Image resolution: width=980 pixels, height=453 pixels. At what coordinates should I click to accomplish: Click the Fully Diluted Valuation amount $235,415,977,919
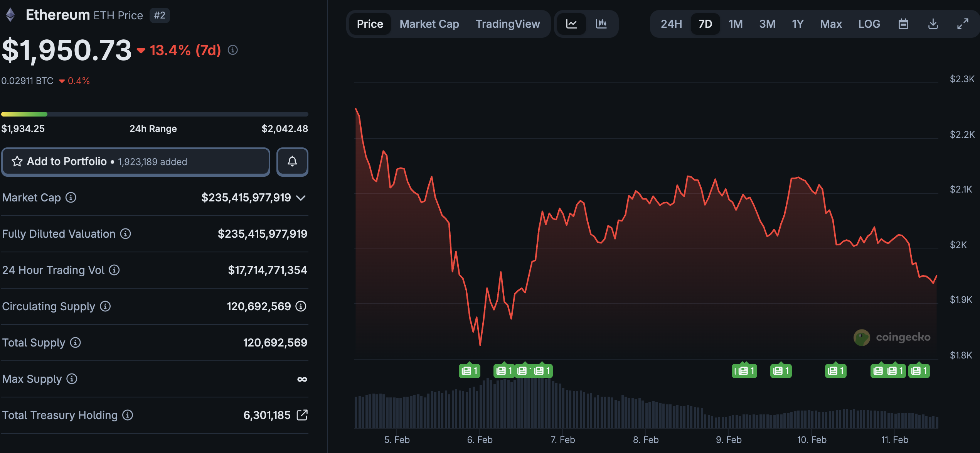tap(263, 234)
